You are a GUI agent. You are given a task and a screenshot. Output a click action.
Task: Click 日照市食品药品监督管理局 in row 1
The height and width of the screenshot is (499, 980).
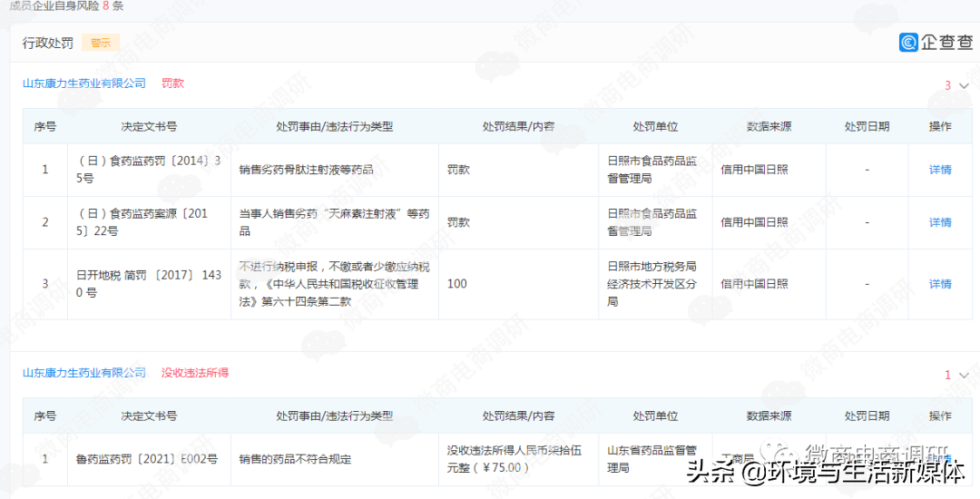(x=652, y=170)
